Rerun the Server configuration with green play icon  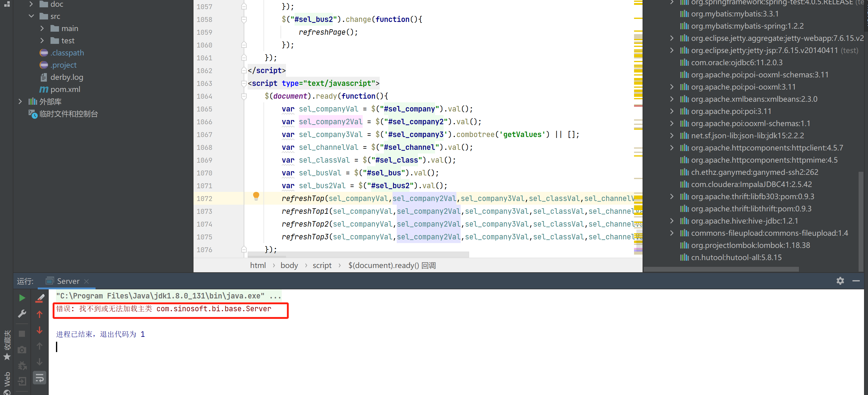(x=22, y=298)
